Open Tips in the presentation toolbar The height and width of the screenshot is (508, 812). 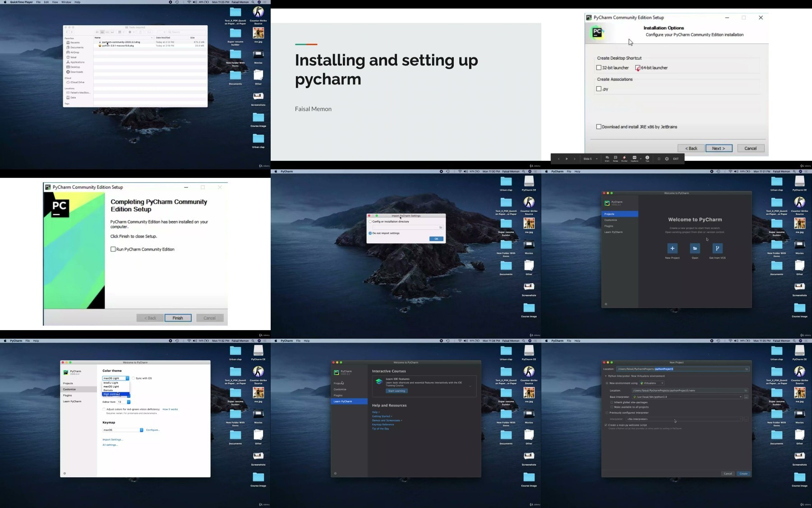click(x=647, y=158)
